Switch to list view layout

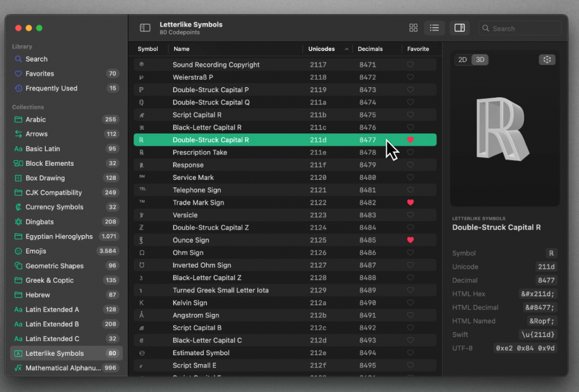click(434, 28)
